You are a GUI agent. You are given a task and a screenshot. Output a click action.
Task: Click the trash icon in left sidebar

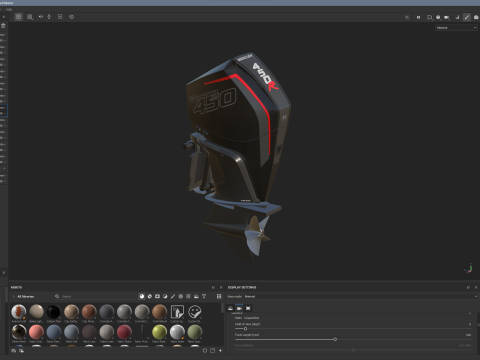click(x=3, y=26)
